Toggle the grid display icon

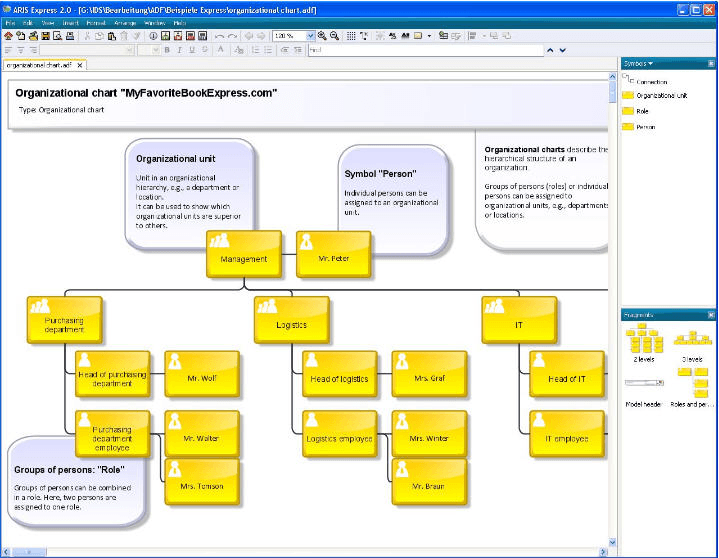click(x=351, y=36)
